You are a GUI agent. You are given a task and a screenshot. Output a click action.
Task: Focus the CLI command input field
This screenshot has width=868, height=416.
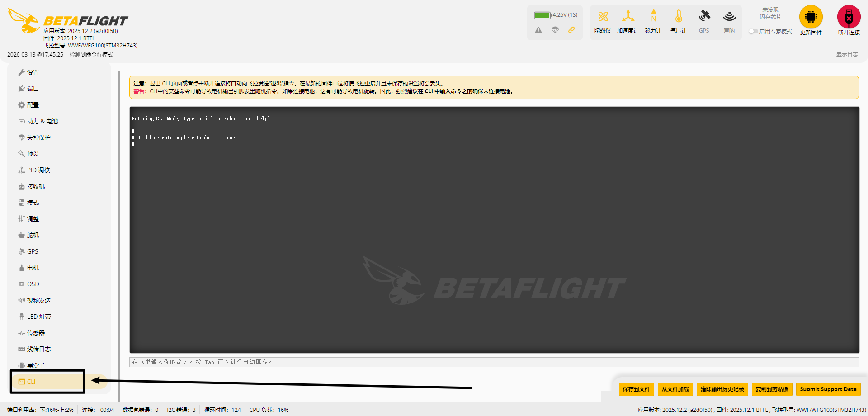point(494,362)
